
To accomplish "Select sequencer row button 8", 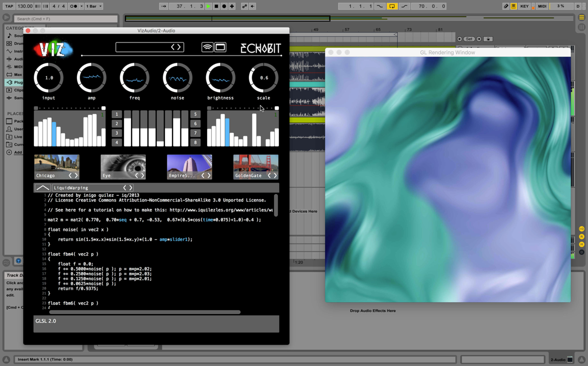I will [x=195, y=142].
